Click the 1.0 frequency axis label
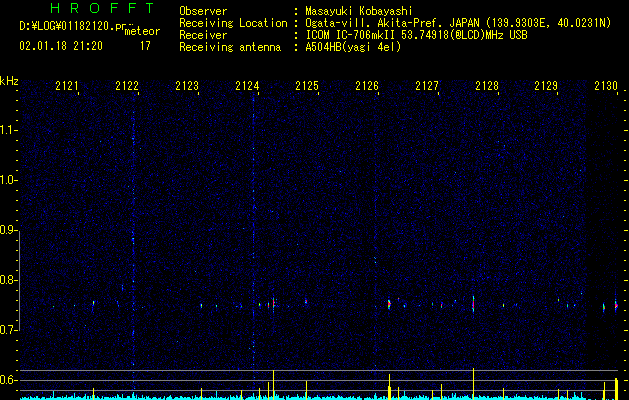This screenshot has height=400, width=629. point(8,180)
